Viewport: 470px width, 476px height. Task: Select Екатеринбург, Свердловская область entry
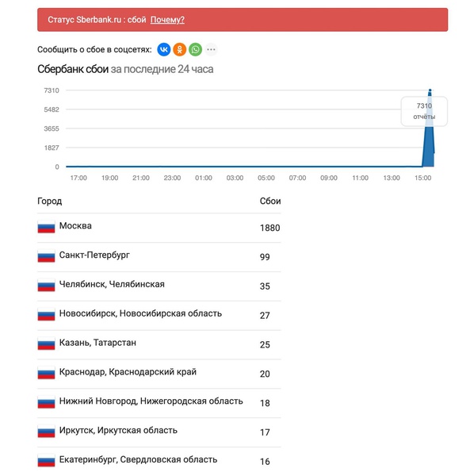(x=159, y=461)
